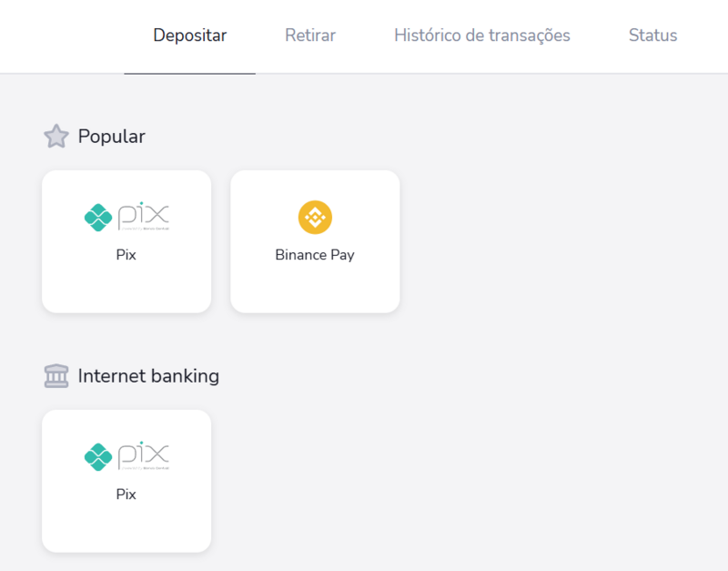Click the Pix logo in Internet banking card
The image size is (728, 571).
126,455
